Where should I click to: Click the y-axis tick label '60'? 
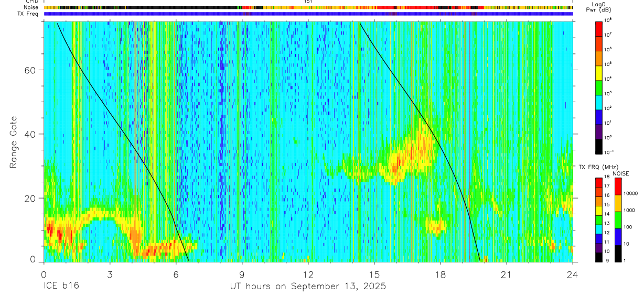click(x=29, y=70)
